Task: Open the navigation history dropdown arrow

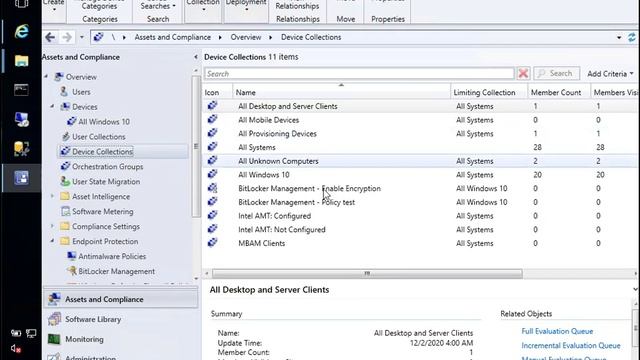Action: tap(82, 38)
